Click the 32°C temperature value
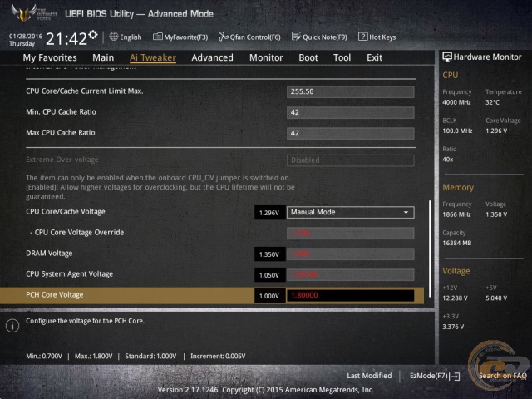The image size is (532, 399). point(492,102)
